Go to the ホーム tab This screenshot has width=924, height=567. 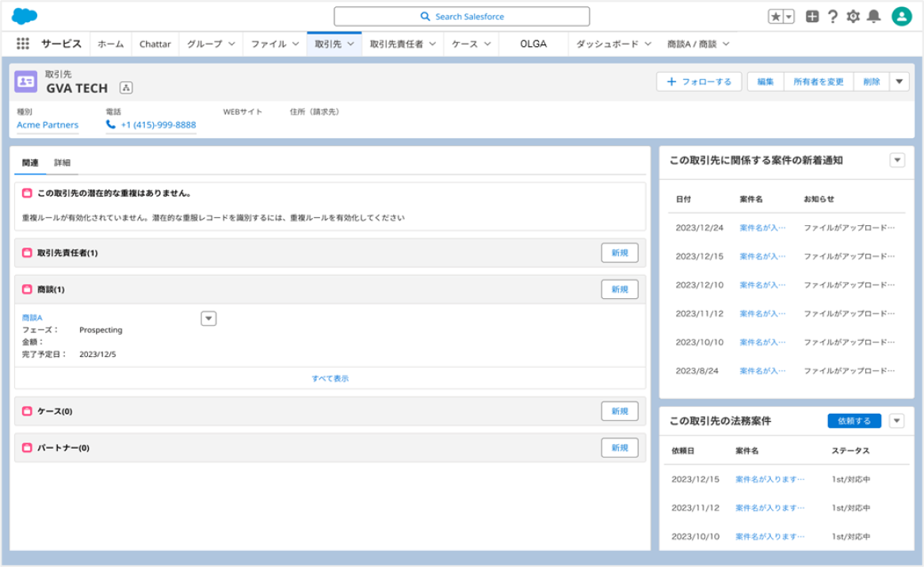(111, 44)
